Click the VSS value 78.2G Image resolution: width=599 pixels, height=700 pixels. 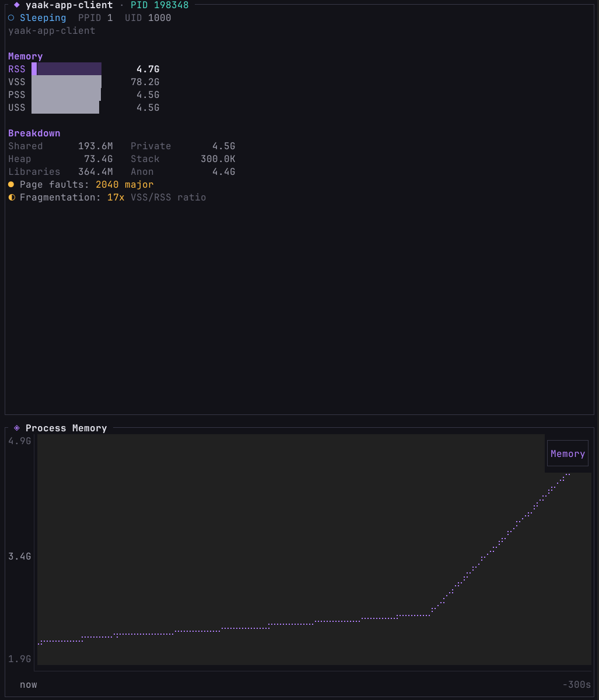click(145, 82)
